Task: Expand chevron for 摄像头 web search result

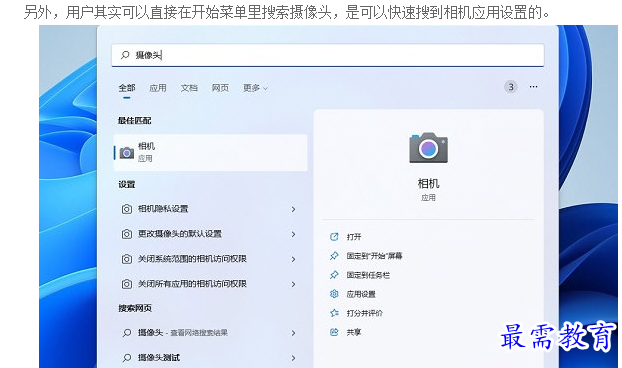Action: click(x=293, y=333)
